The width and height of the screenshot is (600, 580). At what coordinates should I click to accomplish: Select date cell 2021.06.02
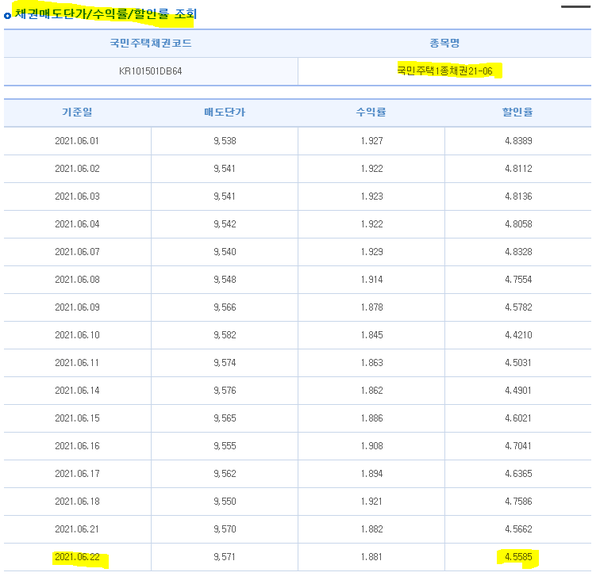point(77,169)
